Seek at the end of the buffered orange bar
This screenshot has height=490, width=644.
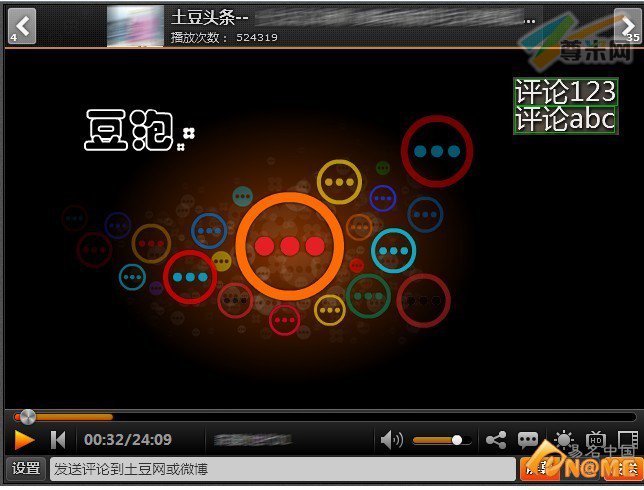pyautogui.click(x=111, y=417)
